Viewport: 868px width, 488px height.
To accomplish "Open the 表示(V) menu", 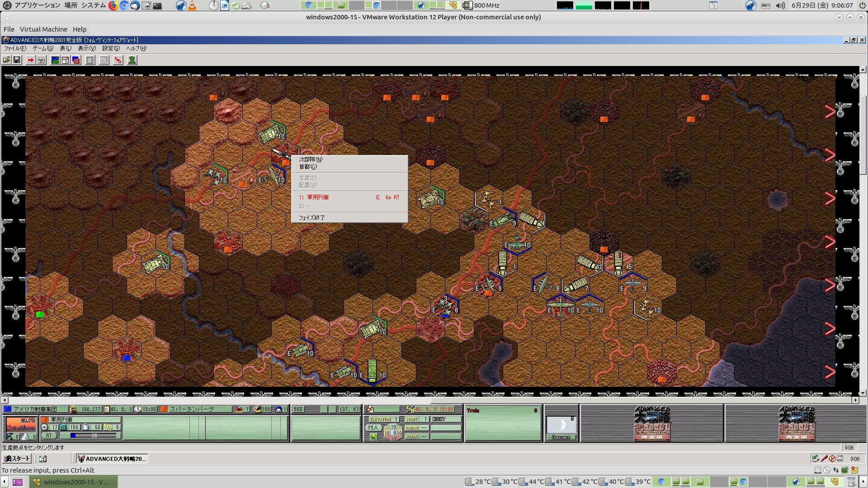I will (86, 48).
